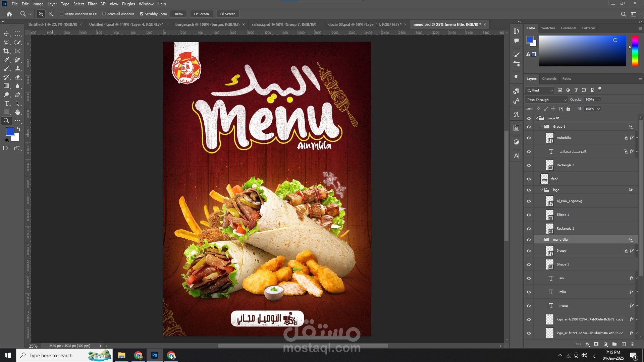Select the Horizontal Type tool
The image size is (644, 362).
pyautogui.click(x=6, y=103)
